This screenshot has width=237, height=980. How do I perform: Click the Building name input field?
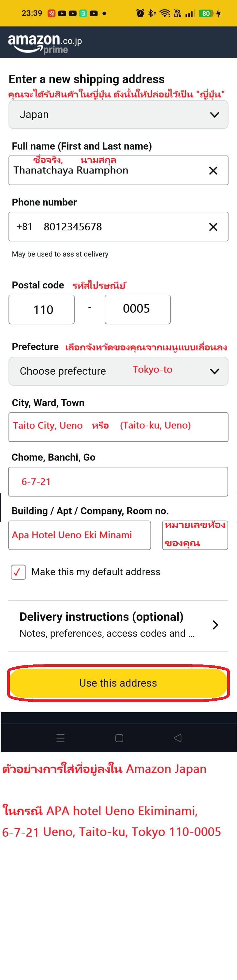pos(79,535)
